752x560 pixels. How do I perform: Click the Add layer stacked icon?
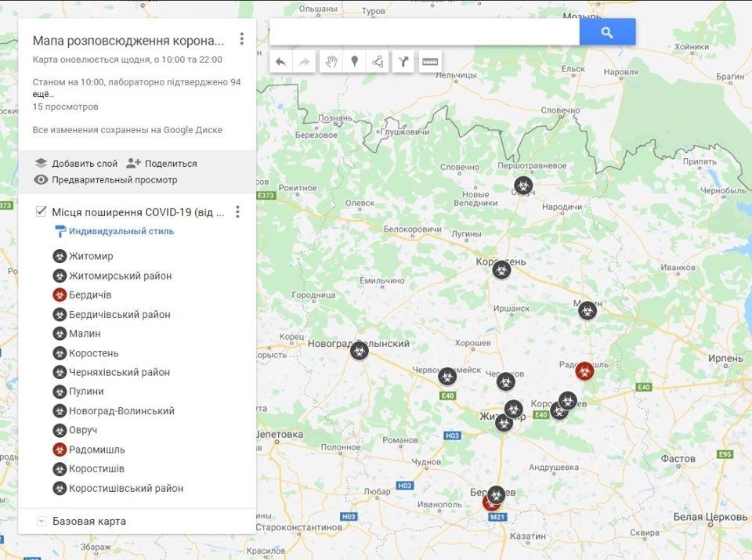[x=42, y=163]
